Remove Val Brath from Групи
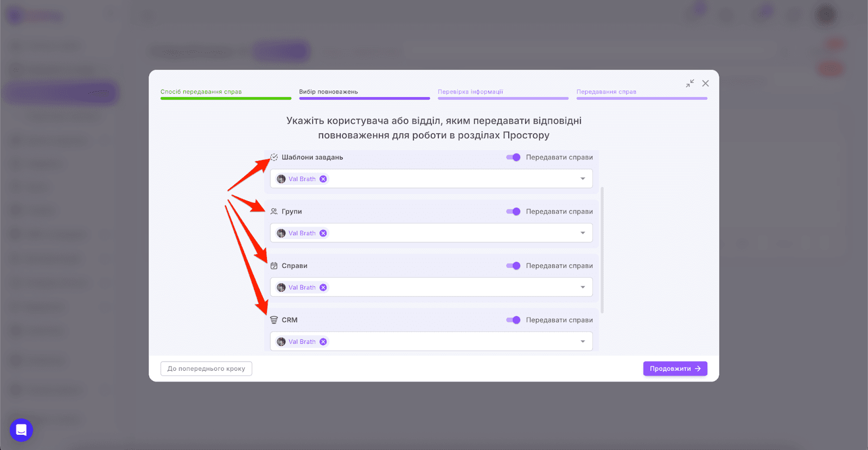 pyautogui.click(x=323, y=233)
